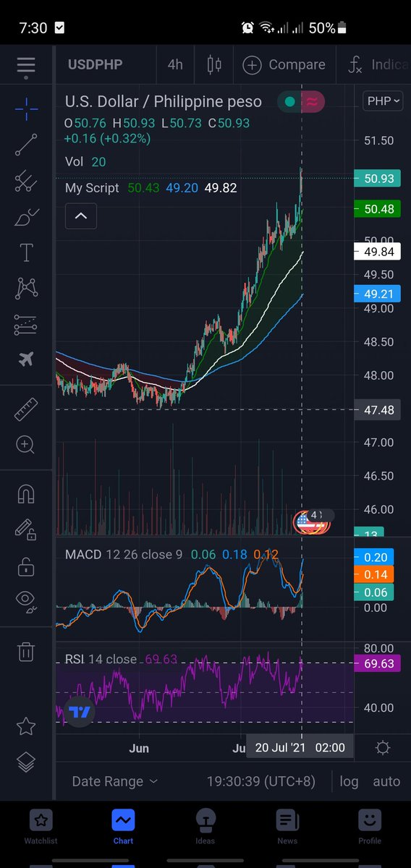Tap the 50.93 current price label
Viewport: 411px width, 868px height.
(x=377, y=178)
